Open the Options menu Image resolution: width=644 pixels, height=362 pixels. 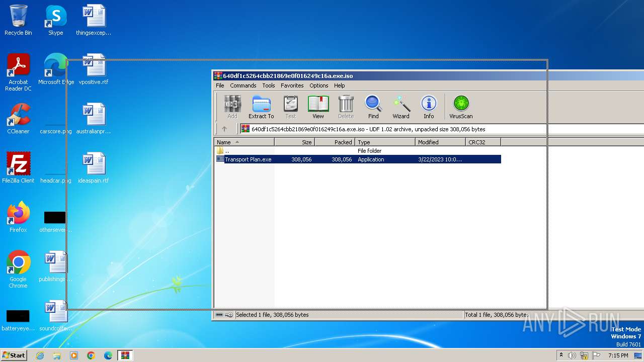319,85
